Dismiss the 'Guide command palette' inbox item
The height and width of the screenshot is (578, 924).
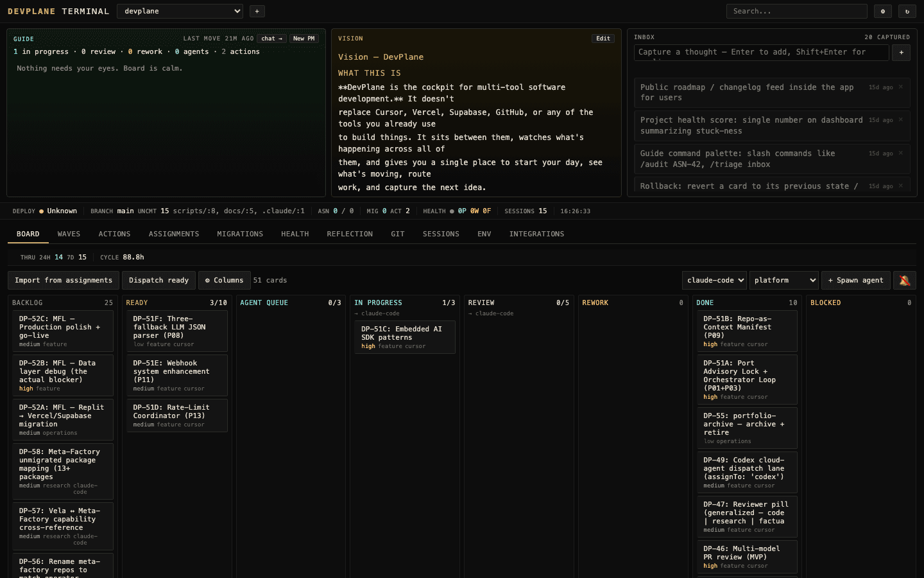(x=901, y=153)
